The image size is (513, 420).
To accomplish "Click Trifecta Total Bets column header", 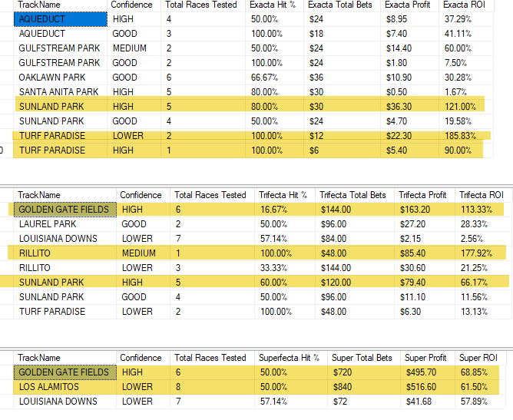I will click(355, 195).
